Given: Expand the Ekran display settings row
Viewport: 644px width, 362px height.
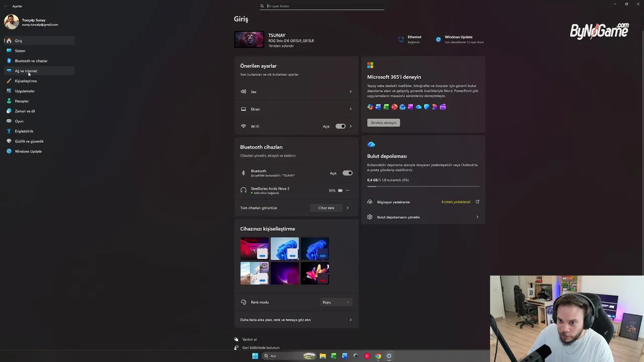Looking at the screenshot, I should coord(296,109).
